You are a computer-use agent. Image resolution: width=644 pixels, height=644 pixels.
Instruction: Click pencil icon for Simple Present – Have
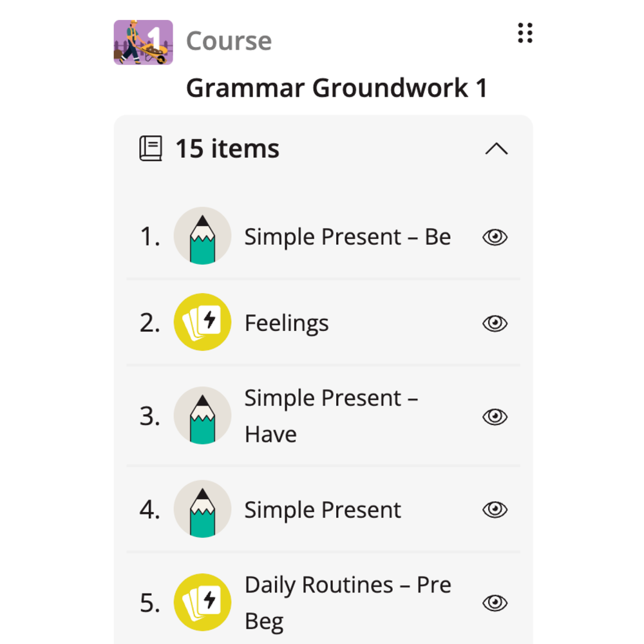tap(202, 415)
